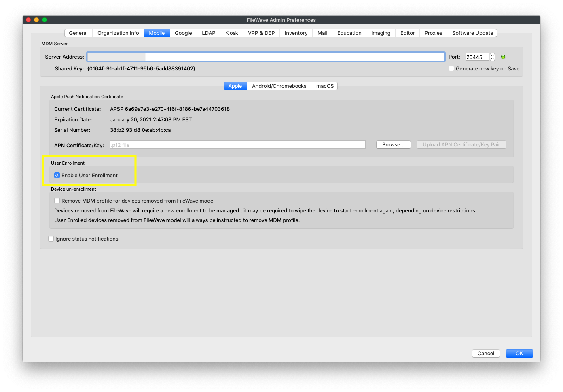The height and width of the screenshot is (392, 563).
Task: Select the Mobile tab
Action: pyautogui.click(x=157, y=33)
